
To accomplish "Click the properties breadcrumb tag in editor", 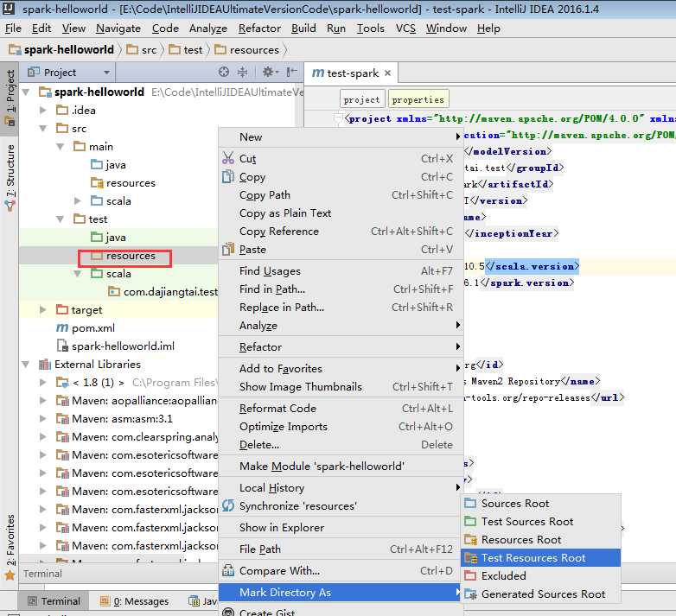I will click(418, 99).
